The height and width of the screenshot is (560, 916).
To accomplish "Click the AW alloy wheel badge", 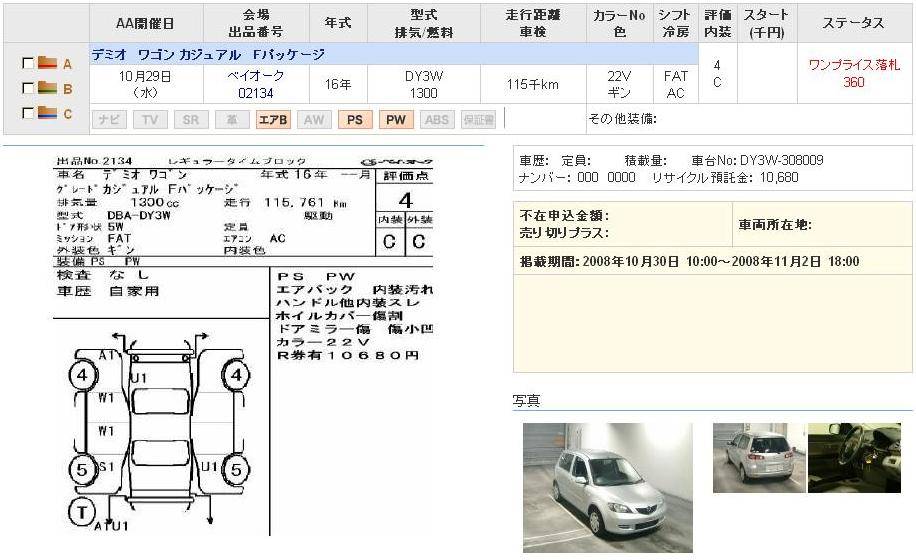I will [314, 120].
